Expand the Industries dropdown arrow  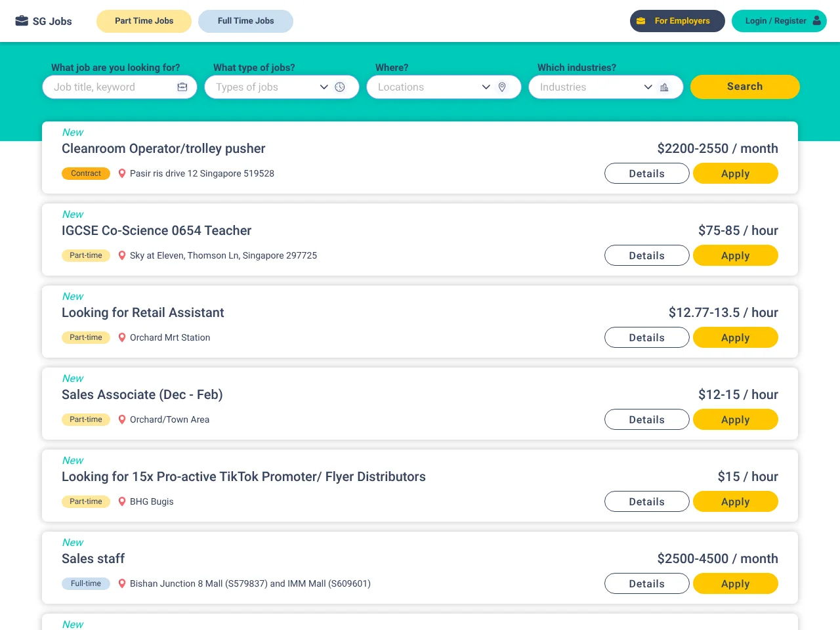(x=648, y=87)
